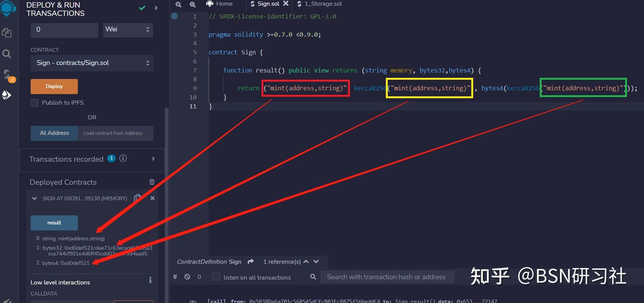Click the Deployed Contracts heading

pyautogui.click(x=63, y=182)
